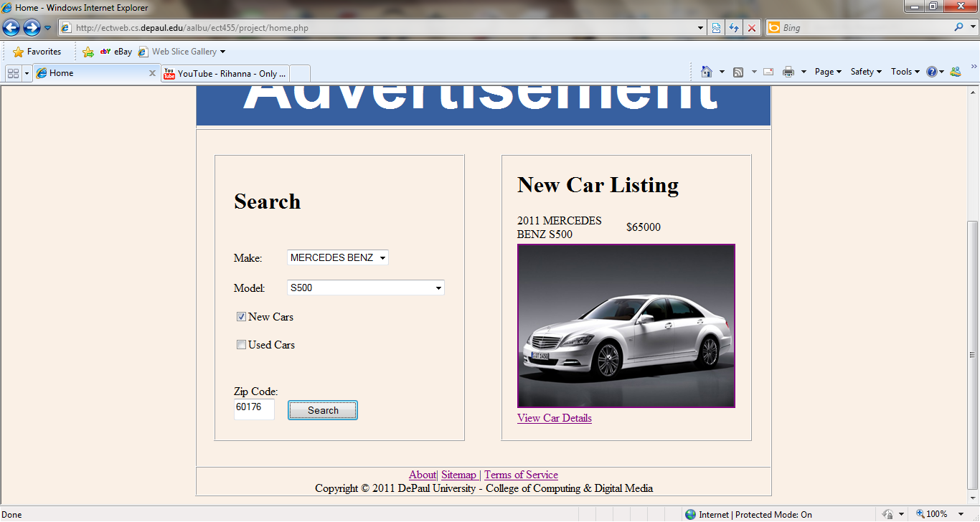980x522 pixels.
Task: Click the Quick Tabs grid icon
Action: 13,73
